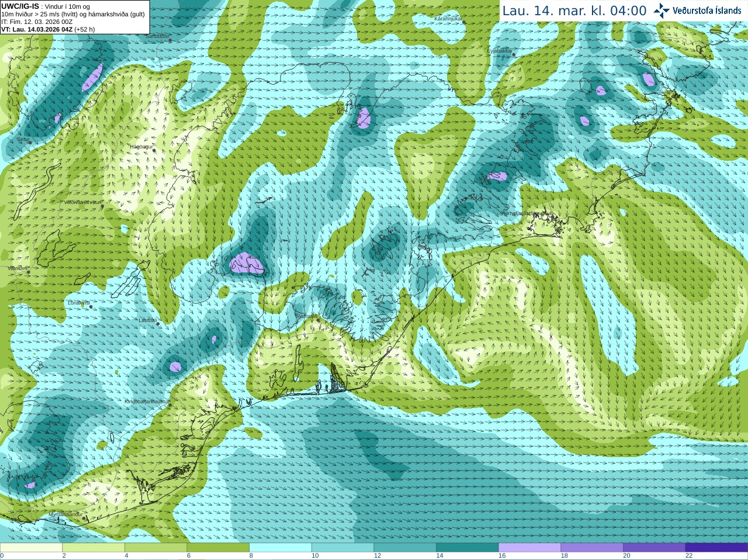Click the Mýrdalssandur station label
The width and height of the screenshot is (748, 560).
point(65,514)
